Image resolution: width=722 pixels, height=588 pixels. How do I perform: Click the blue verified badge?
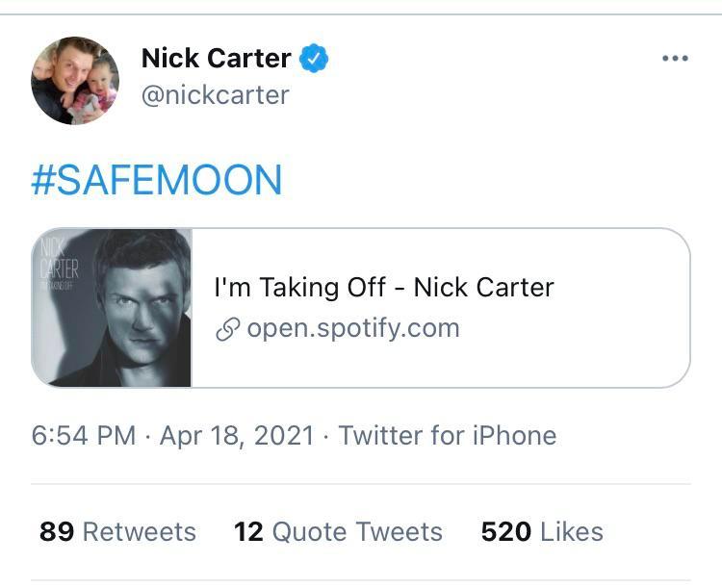pos(314,59)
